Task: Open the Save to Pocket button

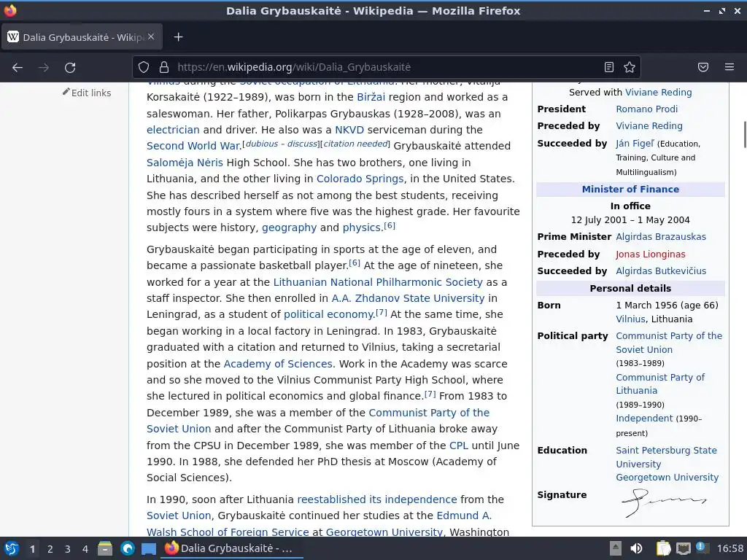Action: [x=703, y=67]
